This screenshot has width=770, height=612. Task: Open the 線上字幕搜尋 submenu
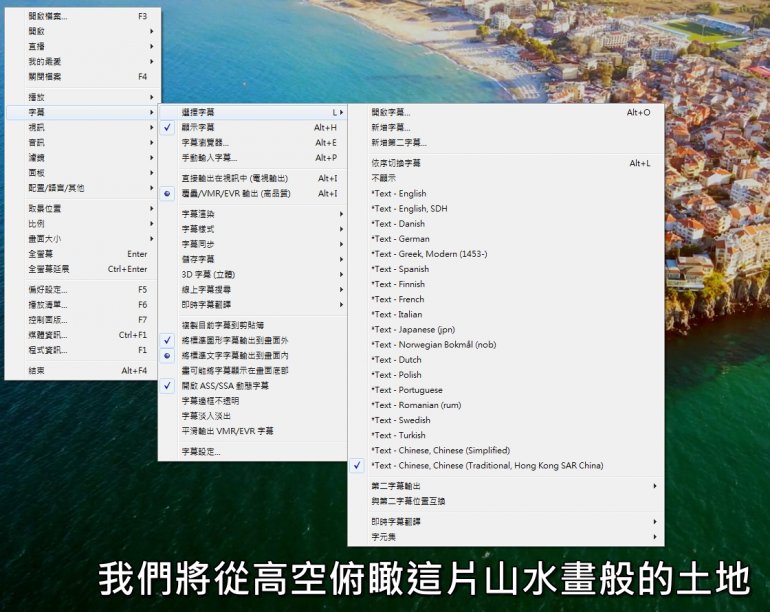pyautogui.click(x=252, y=290)
